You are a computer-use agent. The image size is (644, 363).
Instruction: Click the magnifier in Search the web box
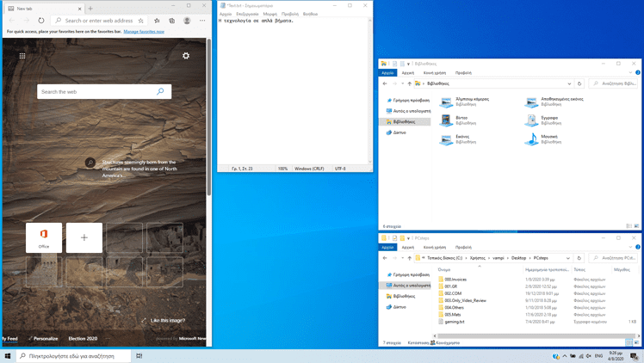(x=160, y=91)
